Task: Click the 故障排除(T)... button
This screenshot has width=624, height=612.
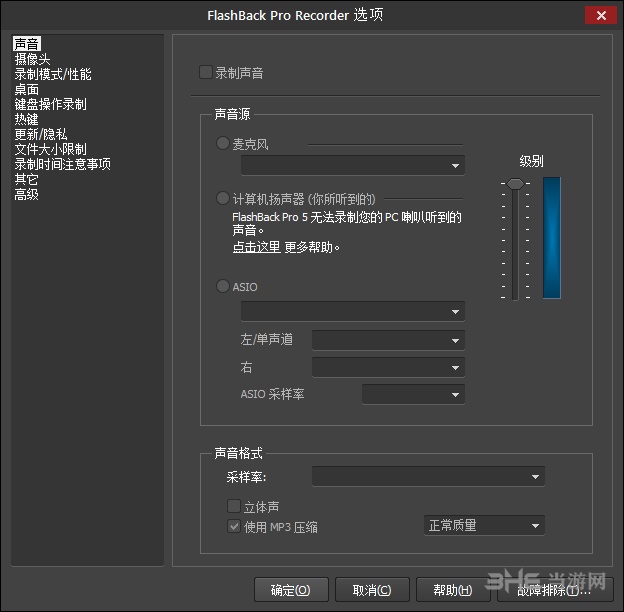Action: (x=555, y=590)
